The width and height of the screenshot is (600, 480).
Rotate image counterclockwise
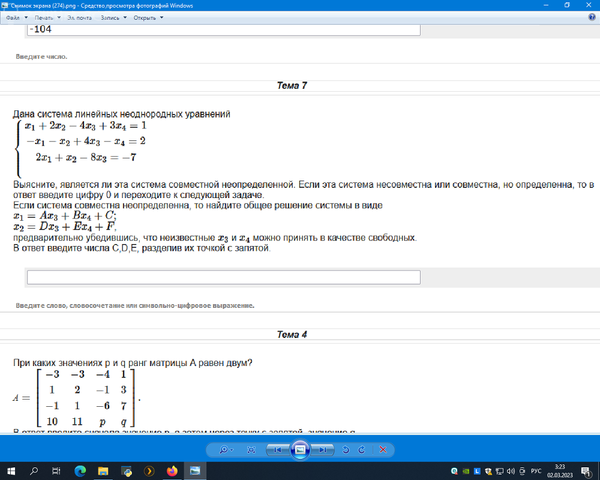click(347, 450)
